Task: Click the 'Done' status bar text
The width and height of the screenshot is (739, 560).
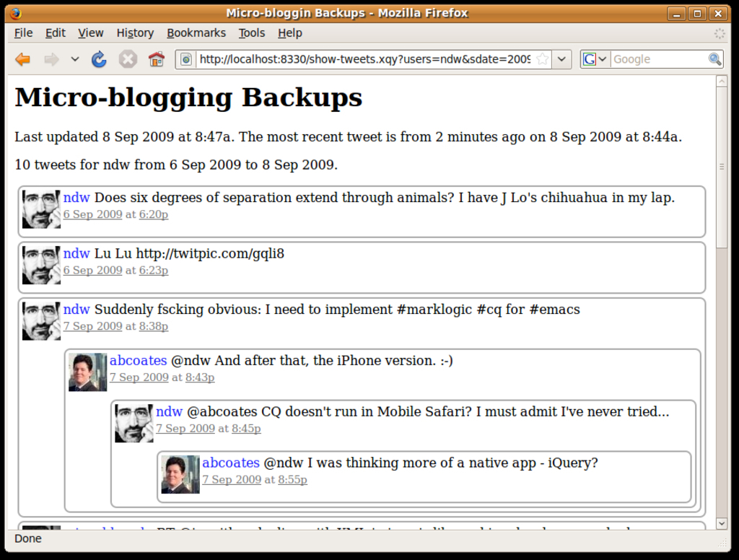Action: pos(28,539)
